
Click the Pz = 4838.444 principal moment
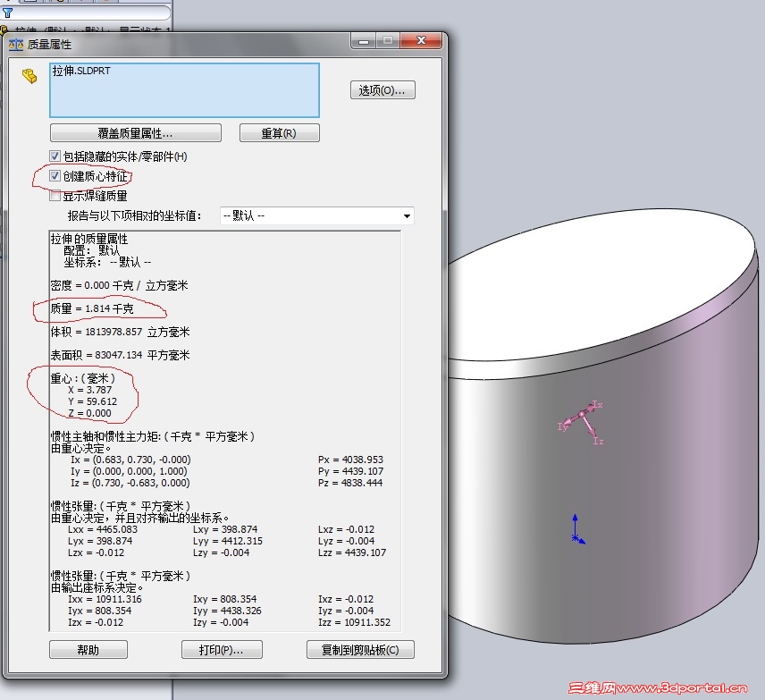click(x=351, y=483)
